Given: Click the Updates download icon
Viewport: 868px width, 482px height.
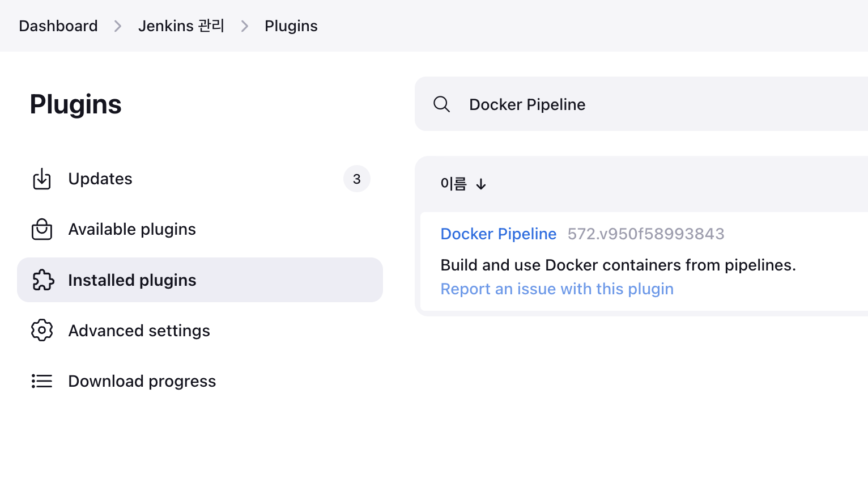Looking at the screenshot, I should pyautogui.click(x=42, y=179).
